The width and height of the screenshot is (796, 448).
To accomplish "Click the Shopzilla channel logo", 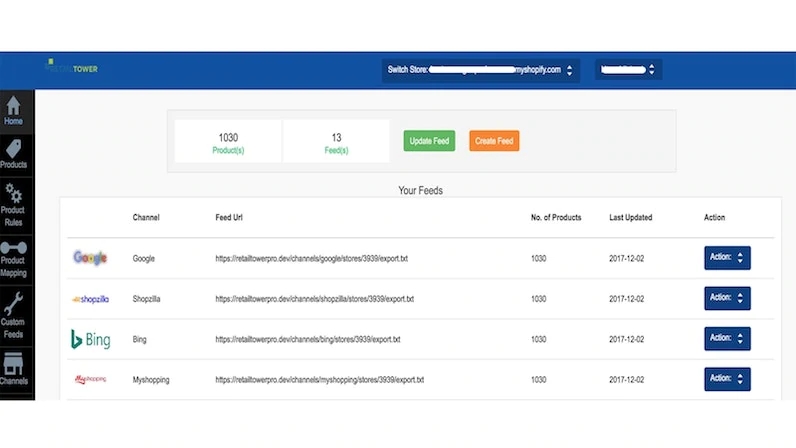I will coord(89,299).
